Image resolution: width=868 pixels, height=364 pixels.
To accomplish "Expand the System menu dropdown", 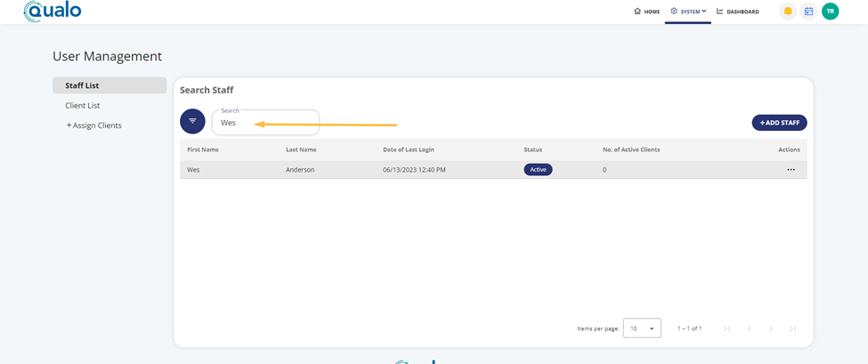I will [x=687, y=12].
